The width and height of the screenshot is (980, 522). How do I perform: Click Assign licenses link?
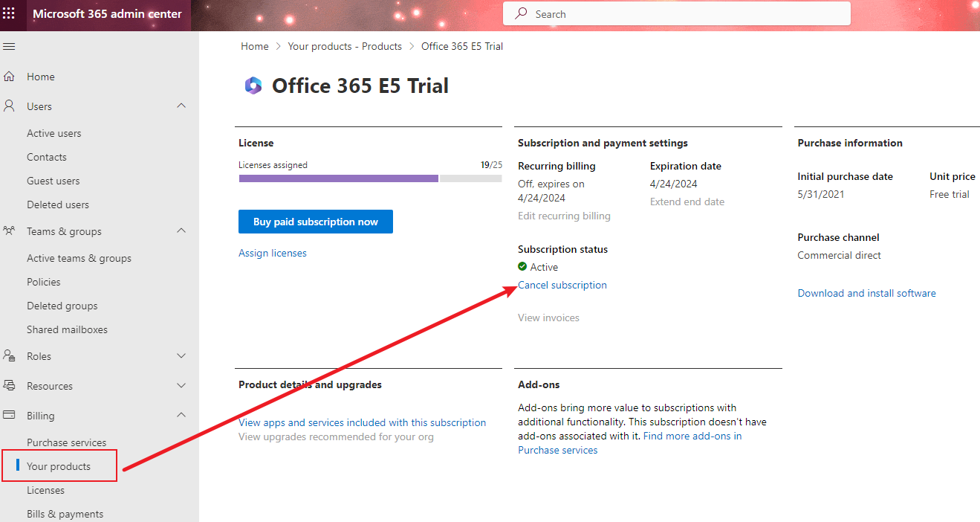tap(273, 253)
